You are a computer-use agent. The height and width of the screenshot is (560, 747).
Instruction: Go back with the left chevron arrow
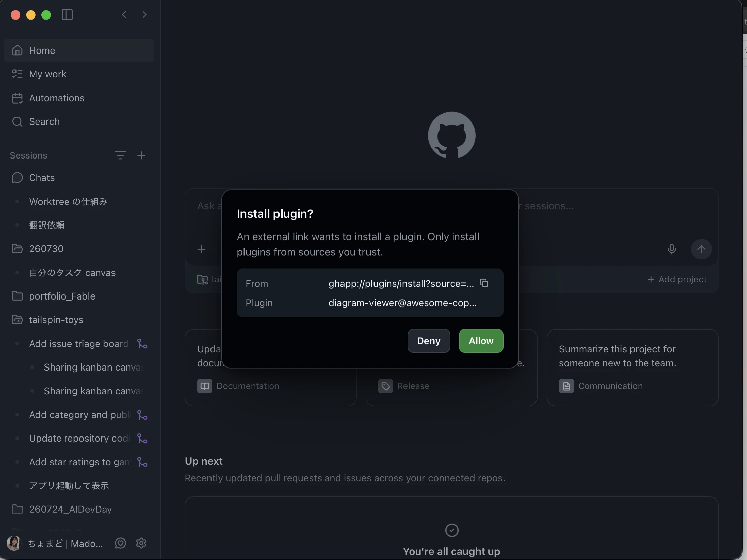(x=124, y=15)
